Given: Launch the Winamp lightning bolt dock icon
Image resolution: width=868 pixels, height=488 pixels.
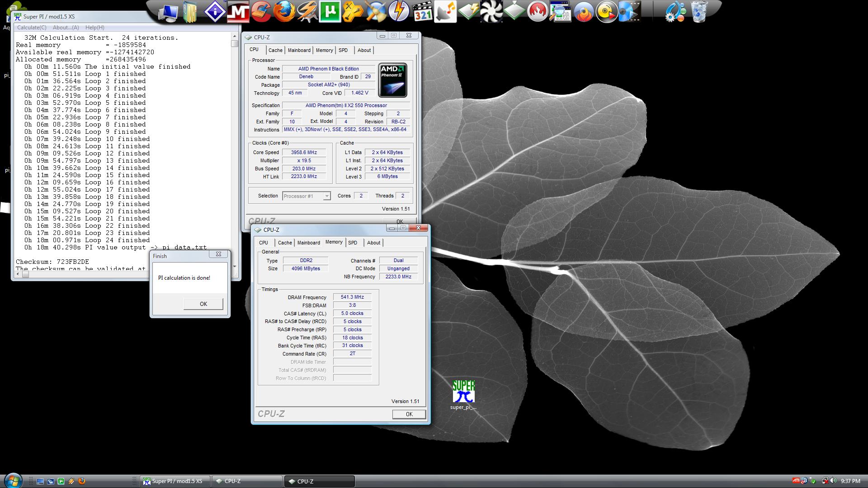Looking at the screenshot, I should click(x=307, y=12).
